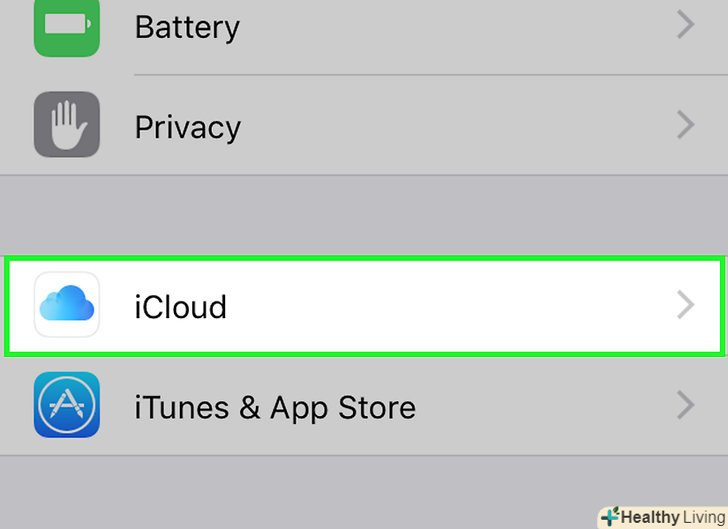This screenshot has height=529, width=728.
Task: Expand Privacy using its chevron arrow
Action: [685, 125]
